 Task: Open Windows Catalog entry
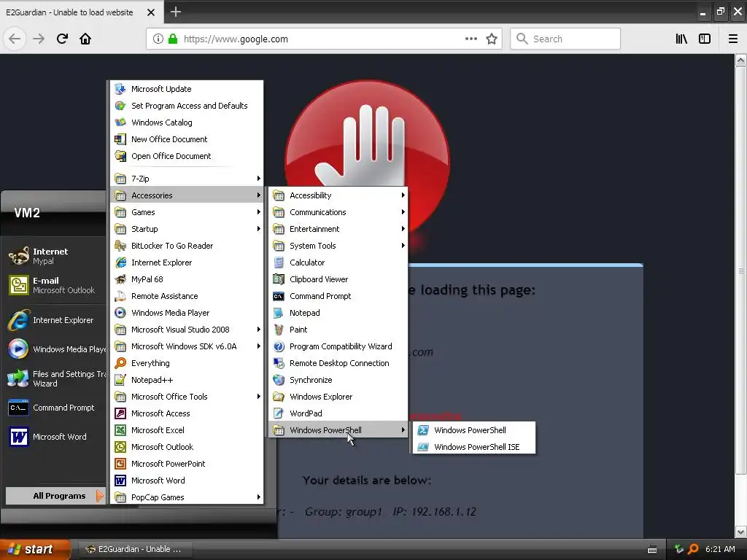187,122
